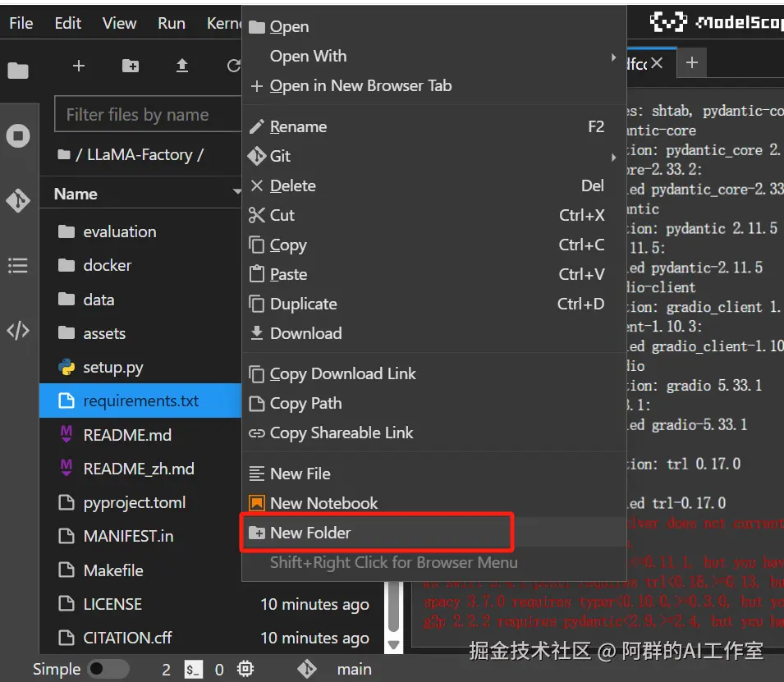
Task: Select Copy Path
Action: click(434, 404)
